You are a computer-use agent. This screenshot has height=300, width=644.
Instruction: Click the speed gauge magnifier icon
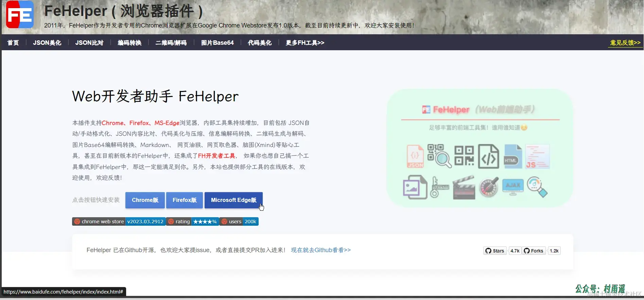[x=537, y=187]
